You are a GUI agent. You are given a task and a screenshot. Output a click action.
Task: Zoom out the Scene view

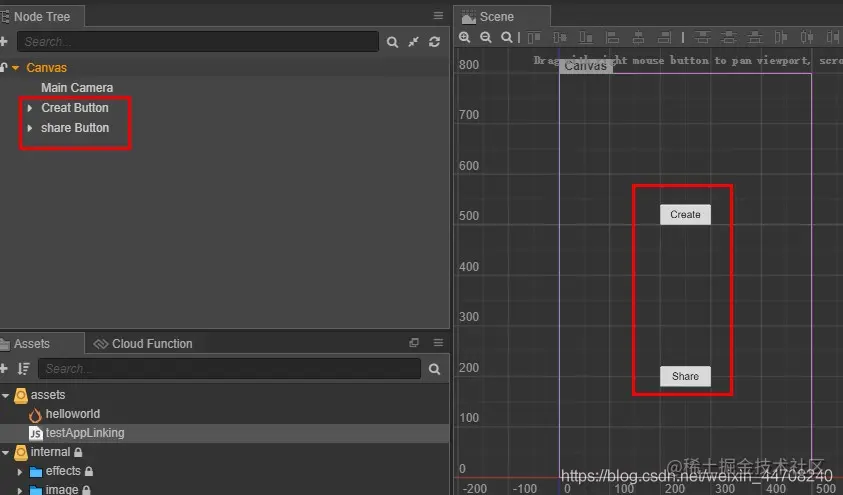point(485,37)
